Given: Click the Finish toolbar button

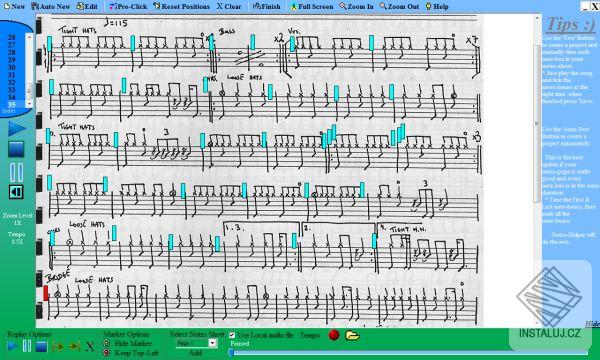Looking at the screenshot, I should coord(267,7).
